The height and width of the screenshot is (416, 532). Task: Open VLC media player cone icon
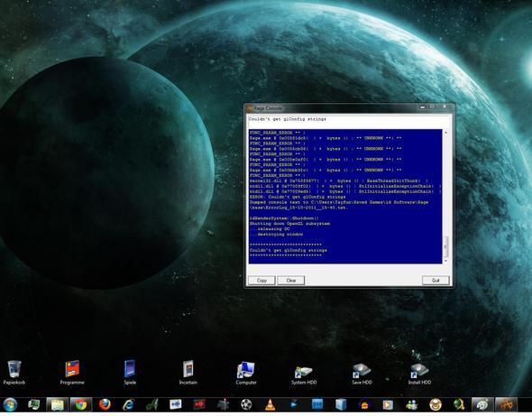271,404
